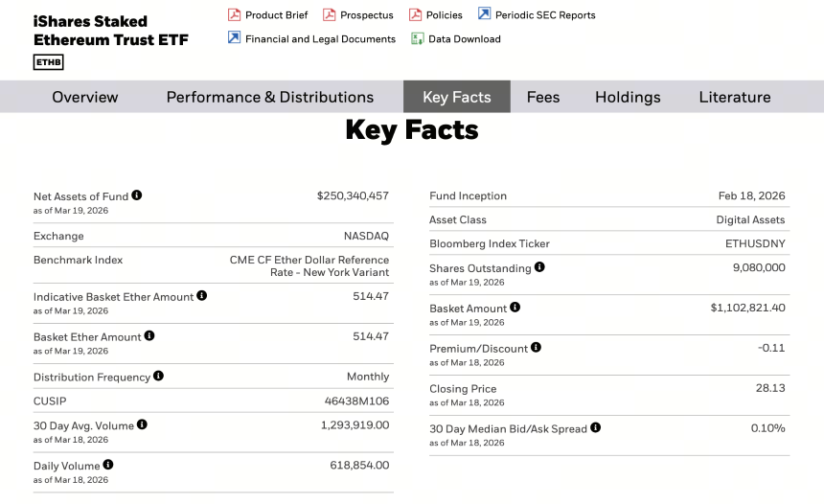Click the -0.11 premium/discount value

(771, 348)
